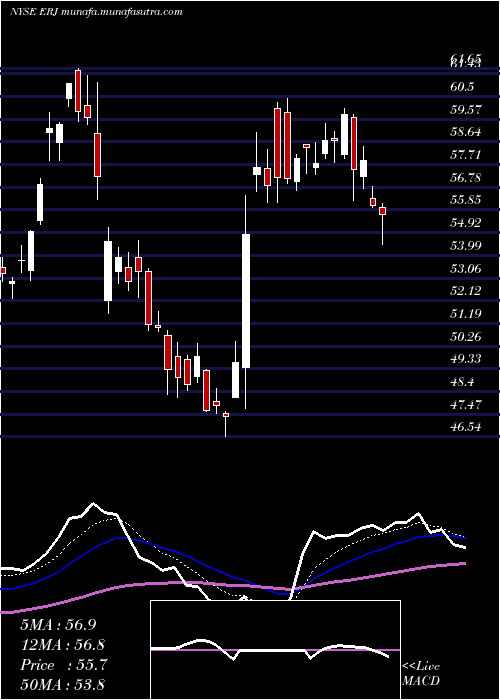Click the 47.47 price axis label
Image resolution: width=500 pixels, height=700 pixels.
click(x=466, y=404)
